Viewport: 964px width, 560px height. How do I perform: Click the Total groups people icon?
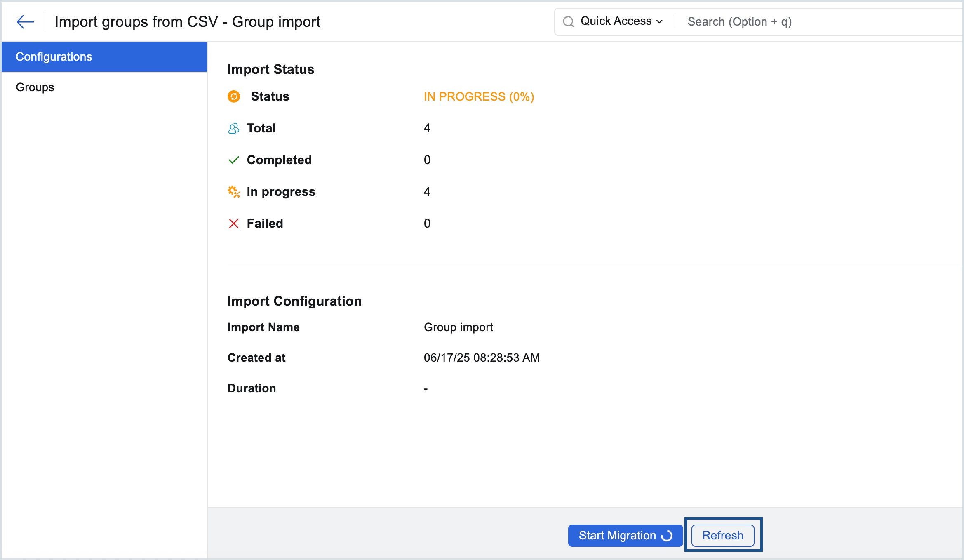(x=234, y=128)
